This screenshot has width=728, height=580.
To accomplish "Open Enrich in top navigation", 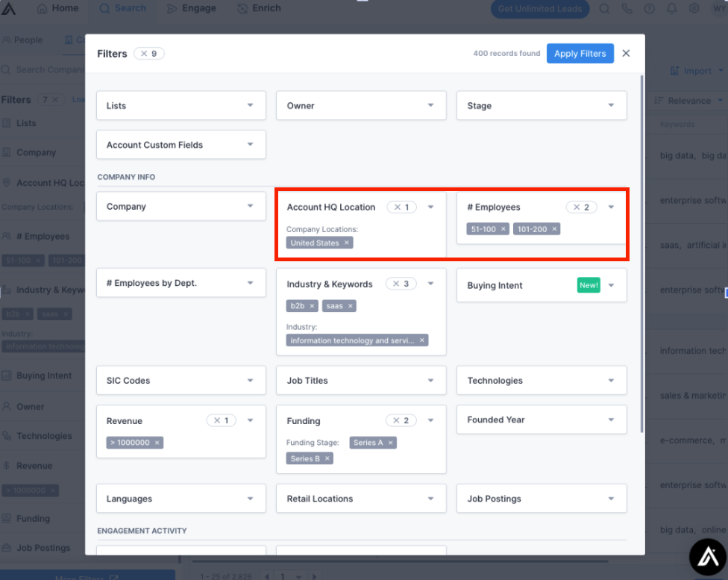I will (x=259, y=8).
